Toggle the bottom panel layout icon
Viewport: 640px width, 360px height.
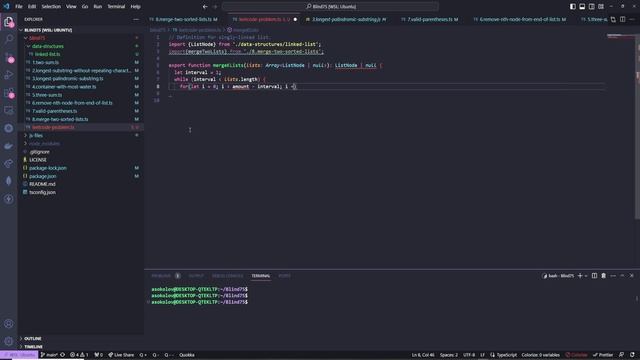coord(582,7)
